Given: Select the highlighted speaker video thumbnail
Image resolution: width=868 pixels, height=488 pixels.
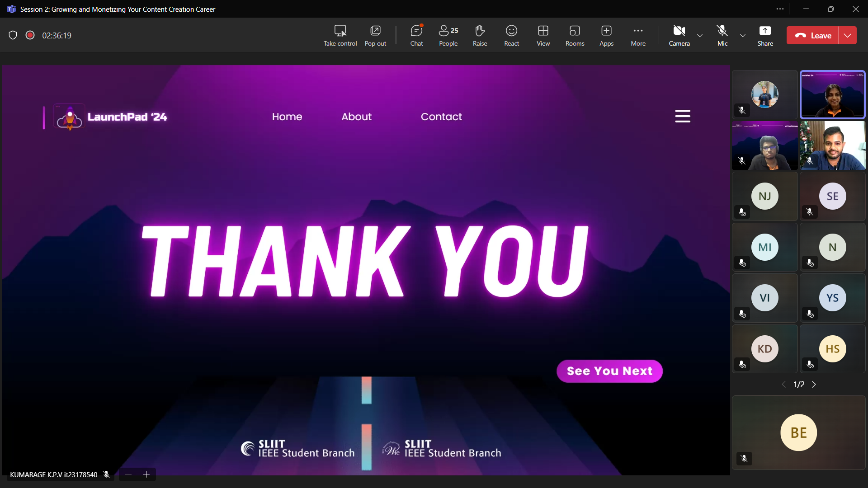Looking at the screenshot, I should tap(832, 95).
